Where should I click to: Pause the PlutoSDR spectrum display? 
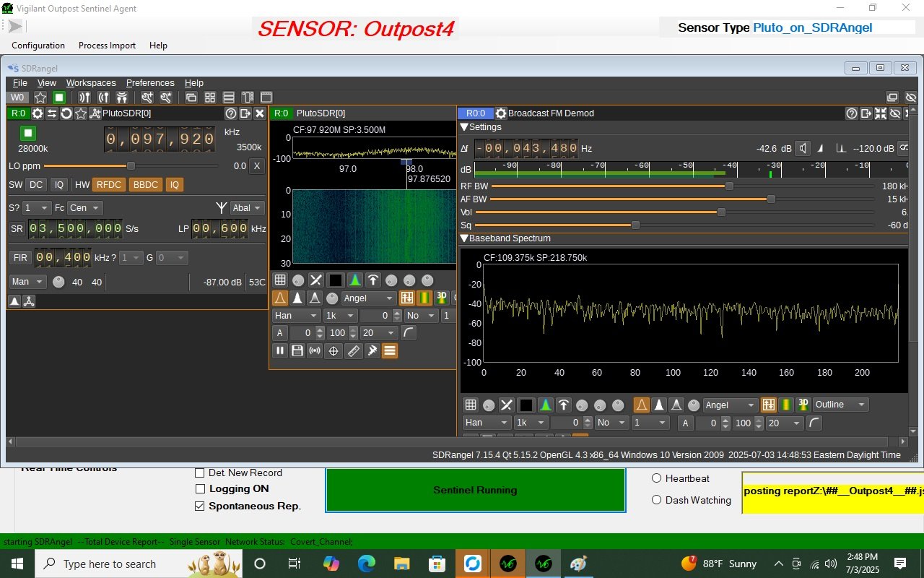tap(280, 351)
